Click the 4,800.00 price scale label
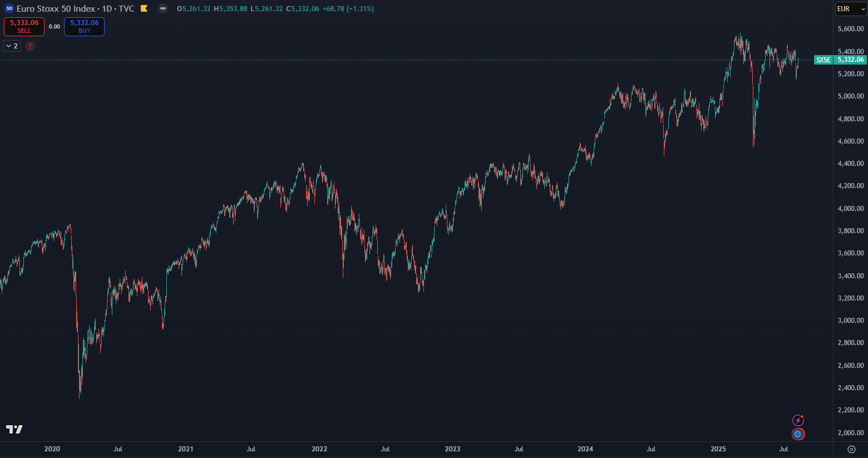868x458 pixels. coord(851,119)
